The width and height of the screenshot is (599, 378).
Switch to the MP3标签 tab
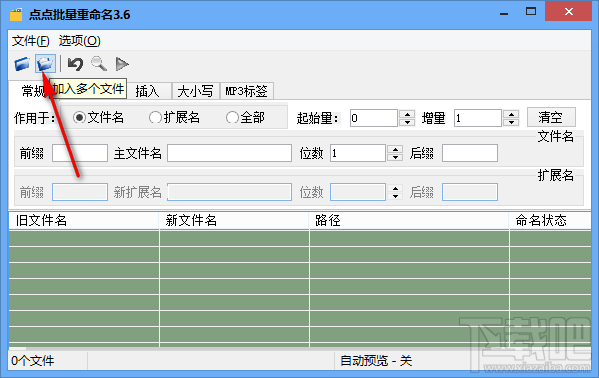point(246,91)
